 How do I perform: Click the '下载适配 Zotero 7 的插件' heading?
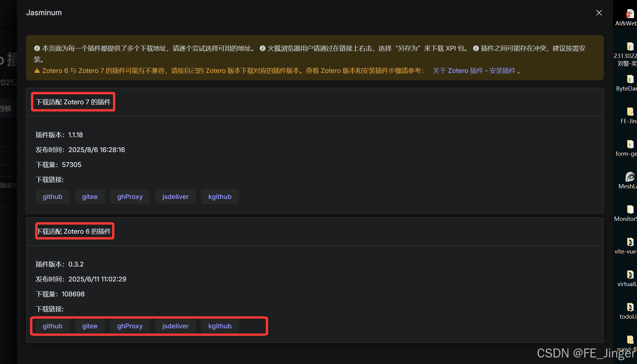(x=73, y=102)
